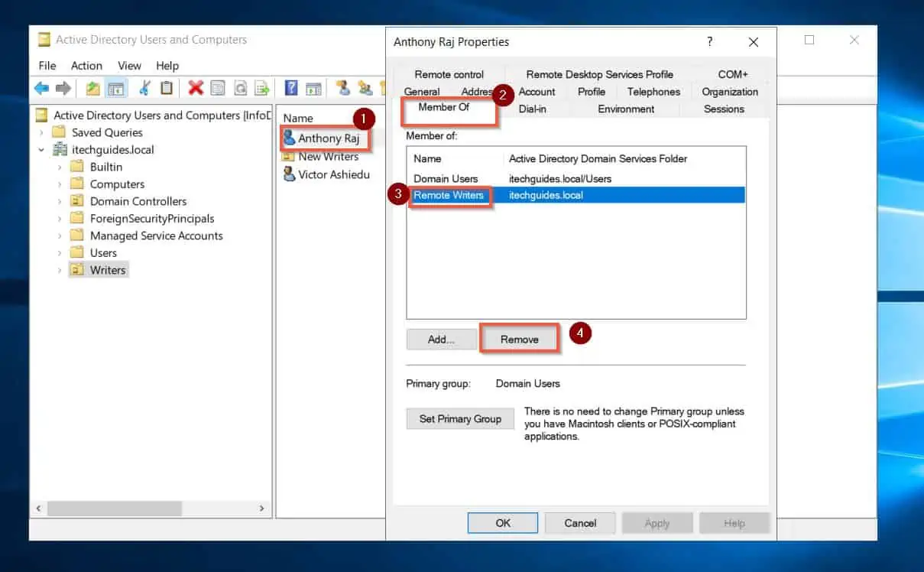This screenshot has width=924, height=572.
Task: Click the tree pane horizontal scrollbar
Action: (115, 509)
